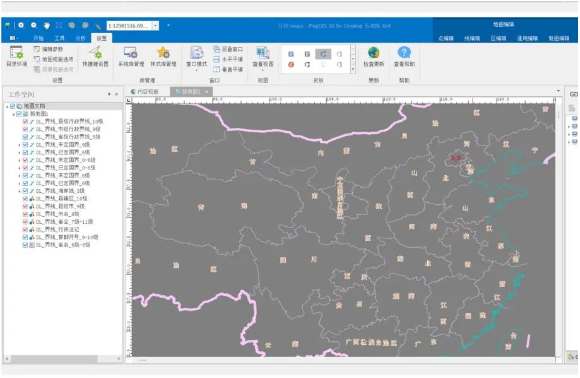Image resolution: width=580 pixels, height=378 pixels.
Task: Toggle the 地图文档 root checkbox
Action: coord(13,106)
